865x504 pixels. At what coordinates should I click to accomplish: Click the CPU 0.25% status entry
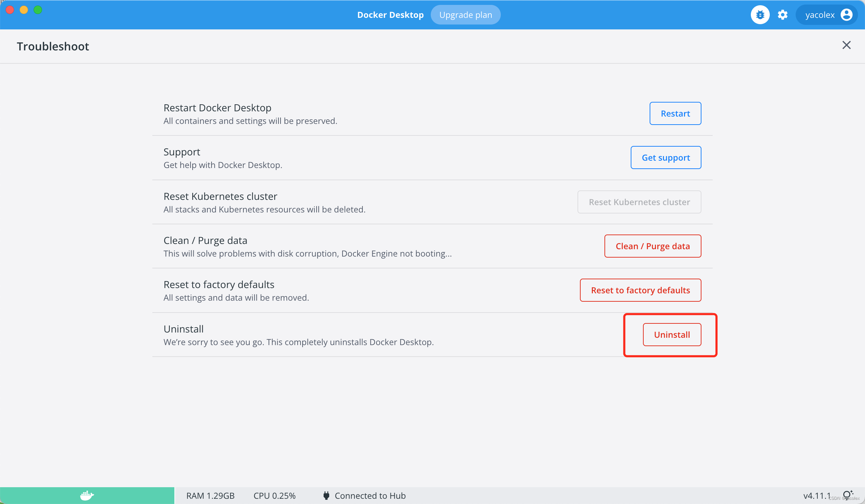click(275, 496)
